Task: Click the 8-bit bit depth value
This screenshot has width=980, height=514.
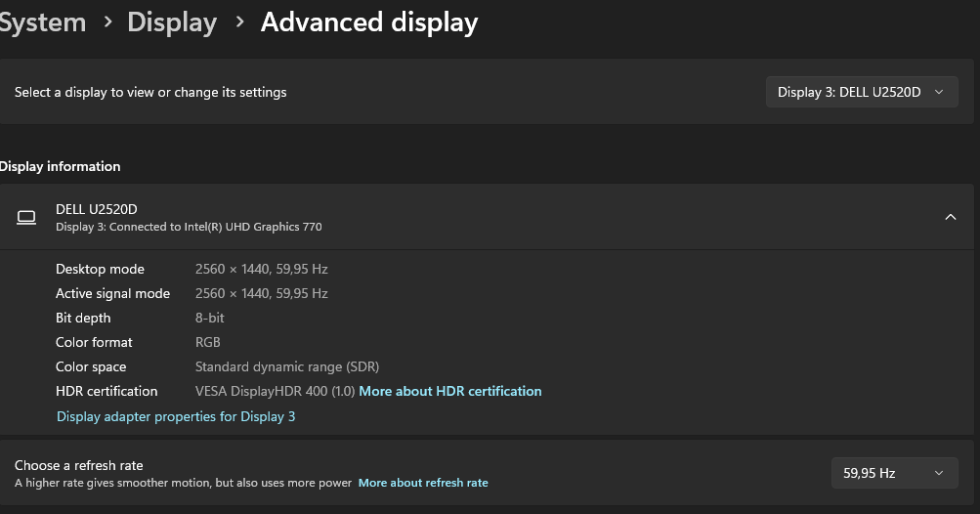Action: 209,318
